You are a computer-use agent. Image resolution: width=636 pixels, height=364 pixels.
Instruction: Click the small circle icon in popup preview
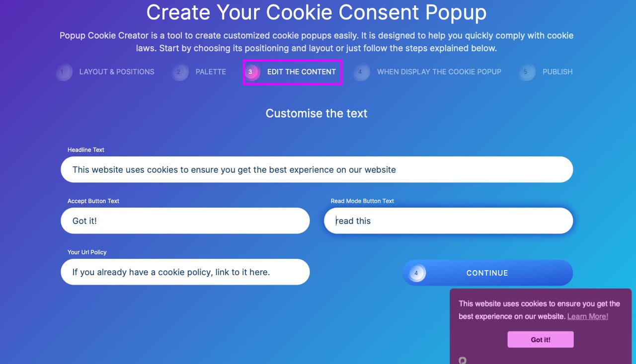pos(464,360)
